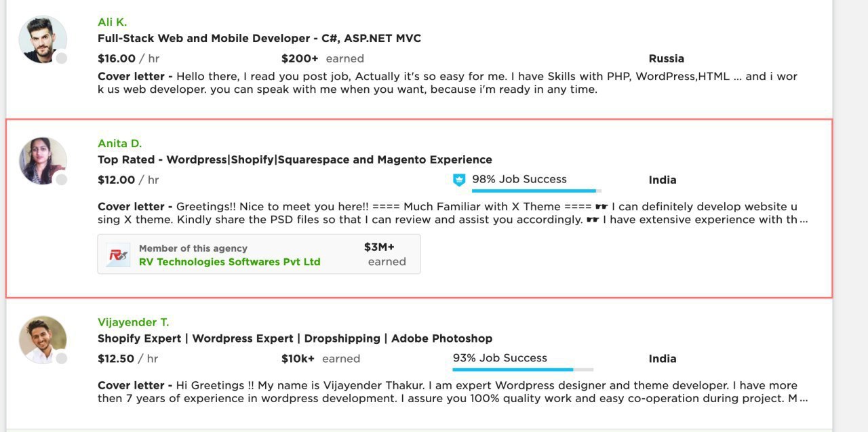
Task: Click Vijayender T.'s offline status dot
Action: pos(61,359)
